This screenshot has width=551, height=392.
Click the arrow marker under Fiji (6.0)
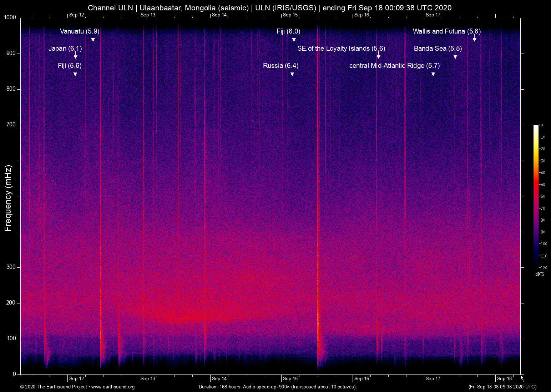(x=294, y=38)
